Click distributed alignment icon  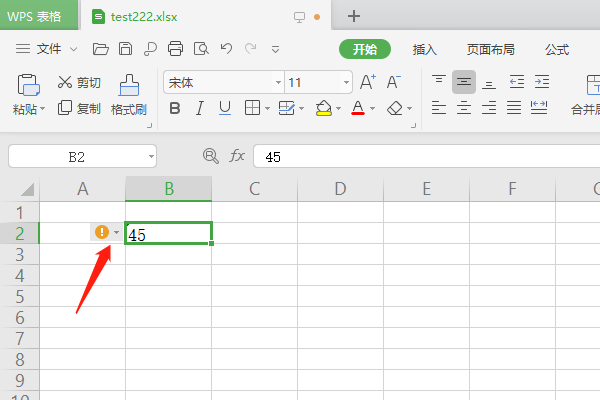click(x=539, y=108)
